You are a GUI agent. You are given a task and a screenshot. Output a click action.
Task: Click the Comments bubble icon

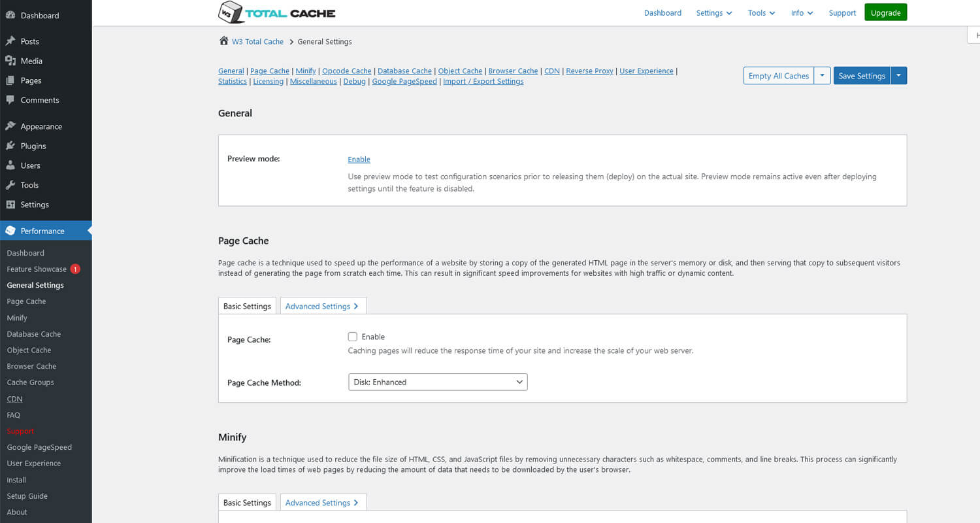tap(10, 100)
